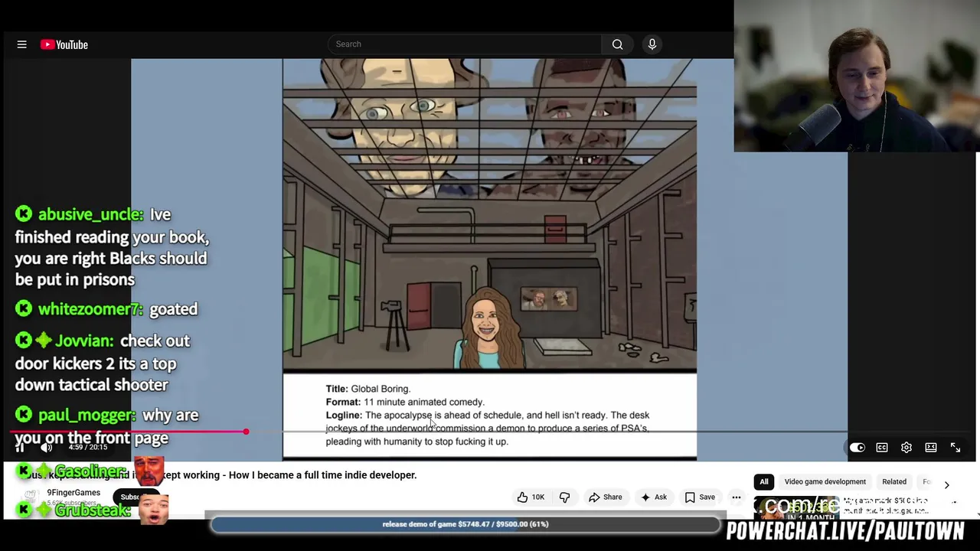The height and width of the screenshot is (551, 980).
Task: Save the video to a playlist
Action: pos(700,497)
